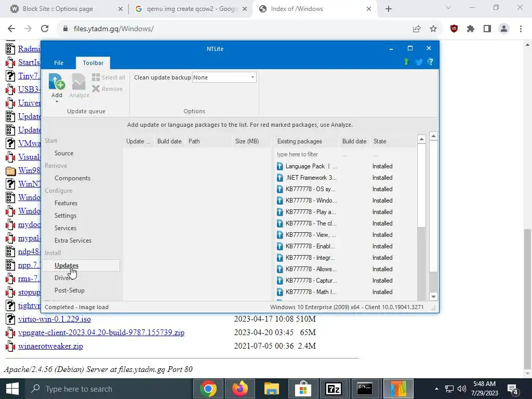The width and height of the screenshot is (532, 399).
Task: Open uBlock Origin extension icon
Action: pos(454,29)
